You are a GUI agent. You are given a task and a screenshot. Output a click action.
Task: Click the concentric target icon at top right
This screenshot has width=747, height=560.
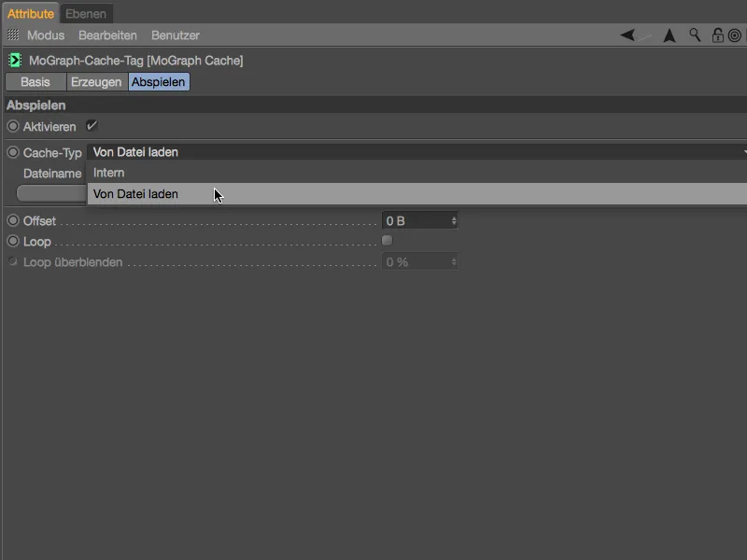coord(736,35)
